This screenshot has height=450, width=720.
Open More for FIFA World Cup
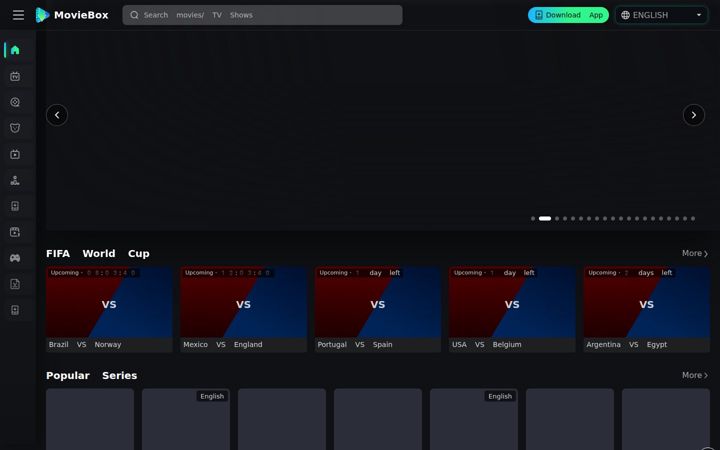click(695, 253)
